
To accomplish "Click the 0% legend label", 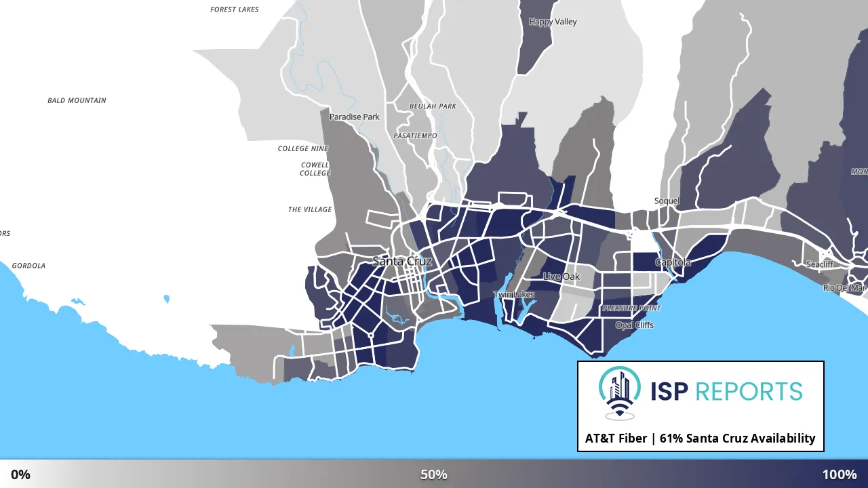I will [x=20, y=474].
